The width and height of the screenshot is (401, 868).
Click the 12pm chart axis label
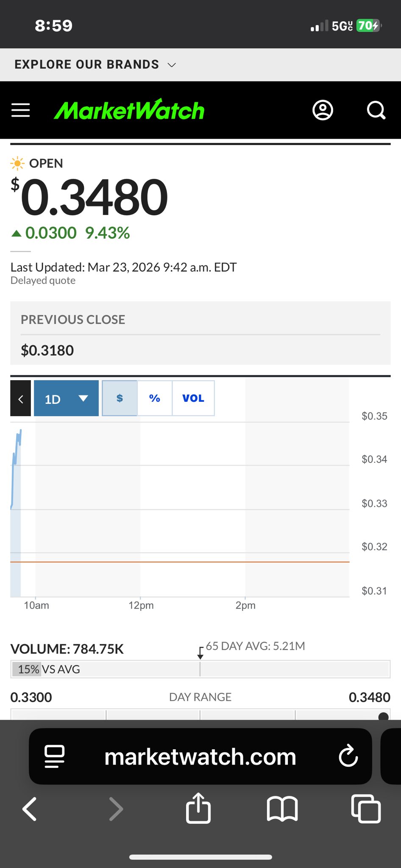141,605
